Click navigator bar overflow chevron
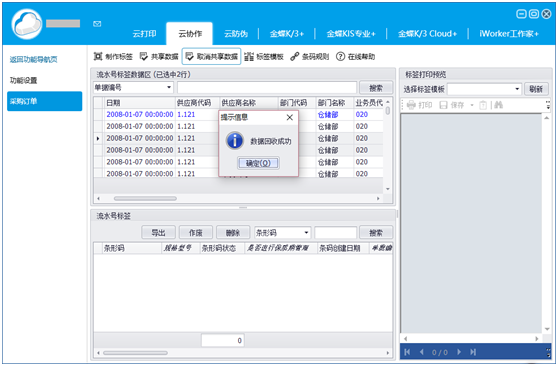The height and width of the screenshot is (366, 558). [548, 352]
